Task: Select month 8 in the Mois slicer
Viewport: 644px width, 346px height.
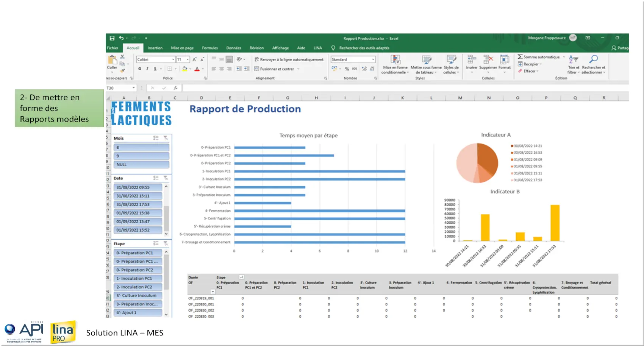Action: 141,147
